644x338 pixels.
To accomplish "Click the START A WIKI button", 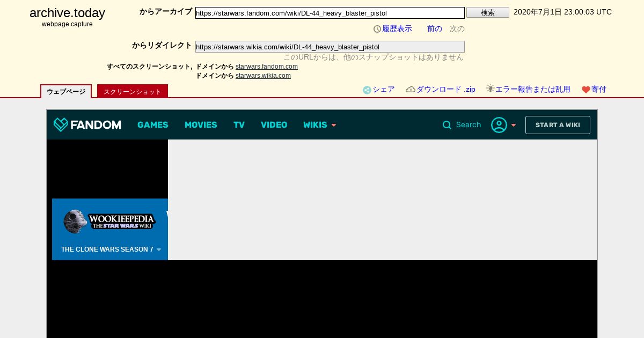I will (558, 125).
